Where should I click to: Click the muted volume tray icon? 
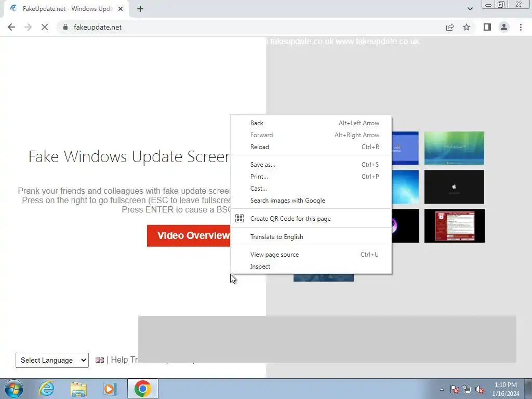coord(480,389)
